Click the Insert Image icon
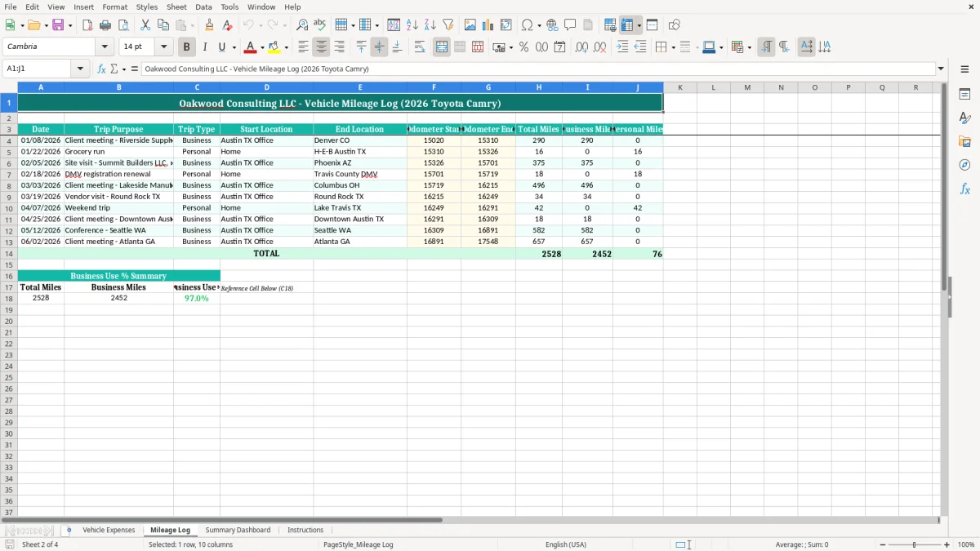980x551 pixels. [470, 25]
